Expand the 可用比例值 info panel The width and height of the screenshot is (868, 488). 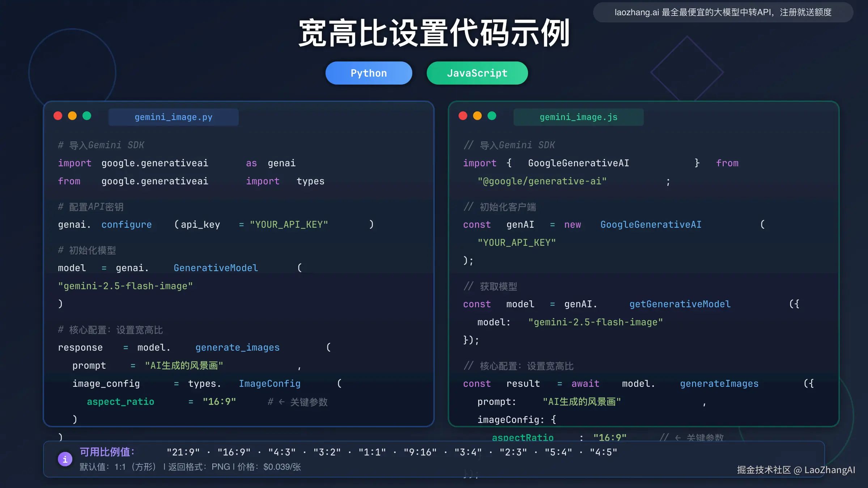coord(107,451)
